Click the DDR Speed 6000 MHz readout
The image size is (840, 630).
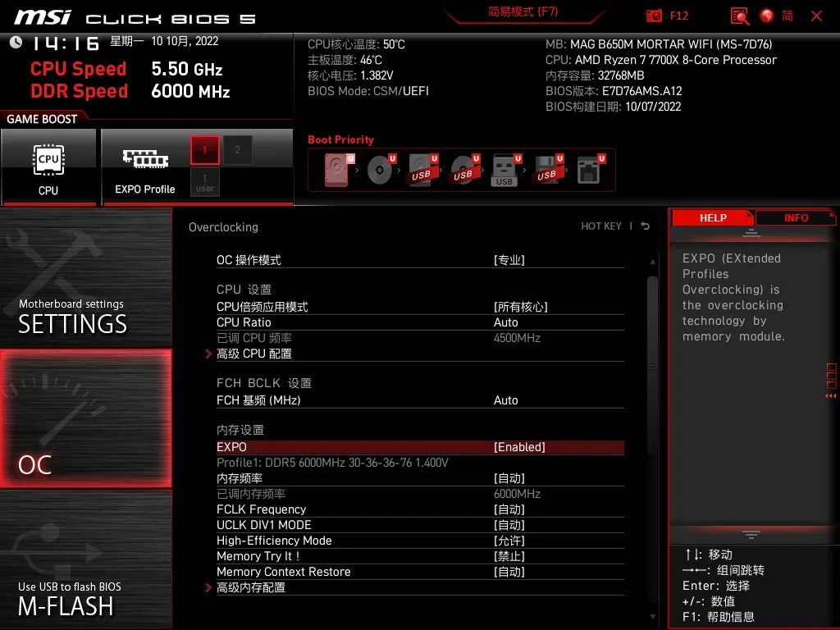pos(130,91)
